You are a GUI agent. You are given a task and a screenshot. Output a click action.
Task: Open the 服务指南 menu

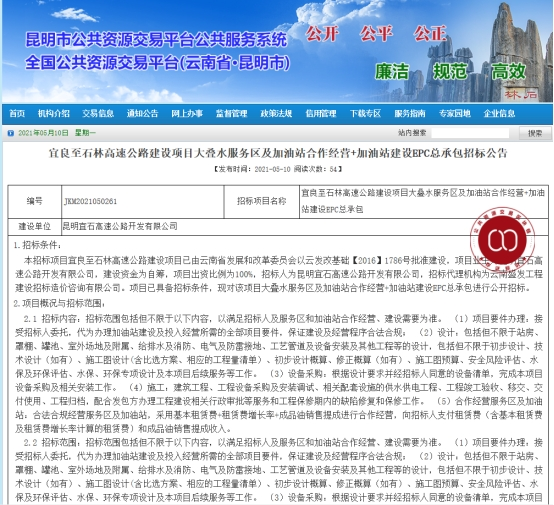point(410,113)
